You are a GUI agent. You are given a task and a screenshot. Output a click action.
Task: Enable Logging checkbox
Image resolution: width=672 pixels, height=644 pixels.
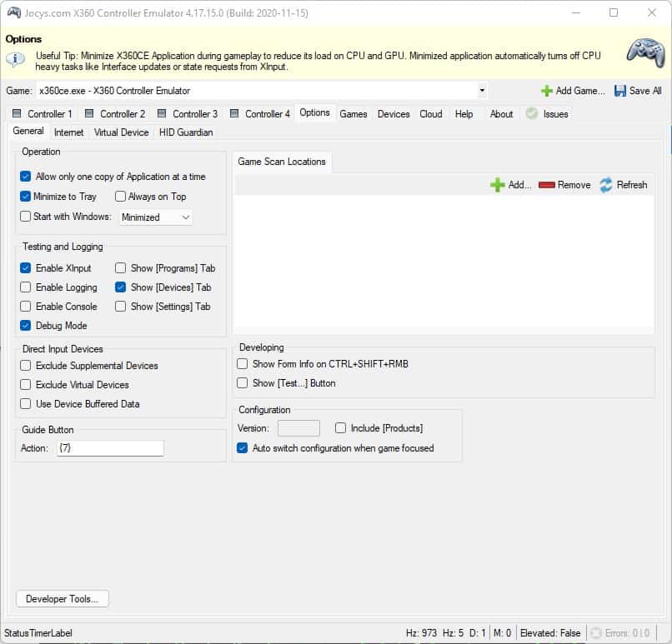click(25, 287)
